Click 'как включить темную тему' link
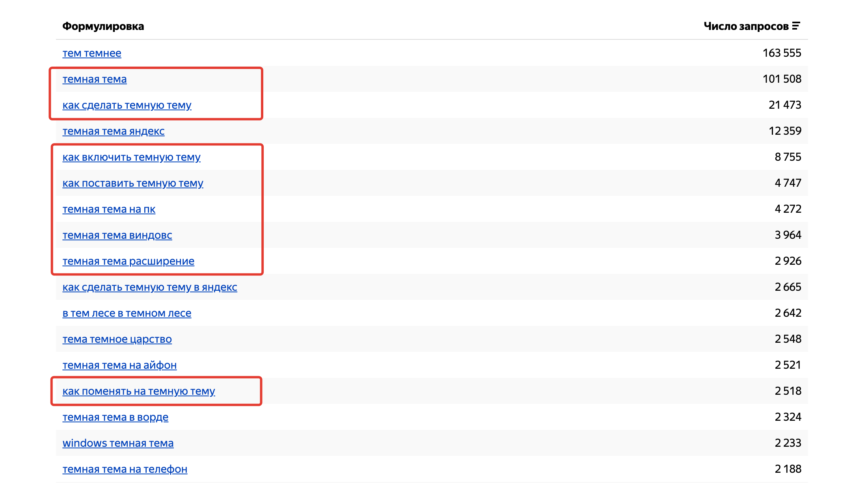The width and height of the screenshot is (868, 483). pos(132,157)
